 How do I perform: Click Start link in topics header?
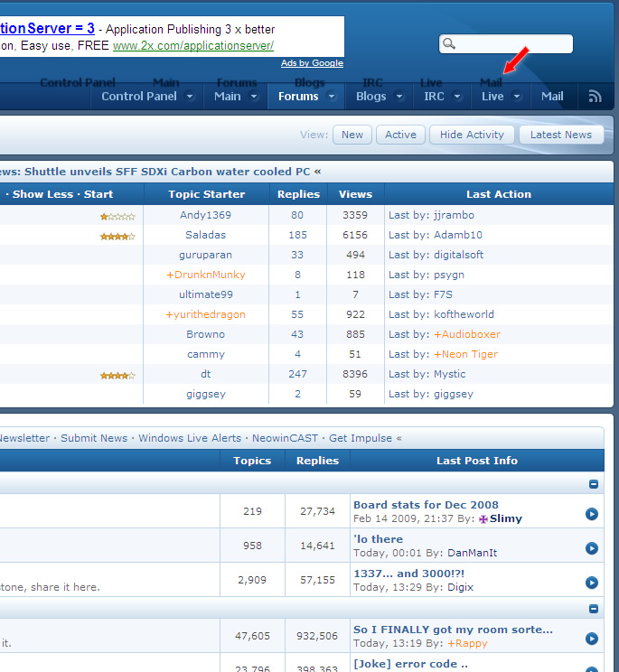point(98,194)
